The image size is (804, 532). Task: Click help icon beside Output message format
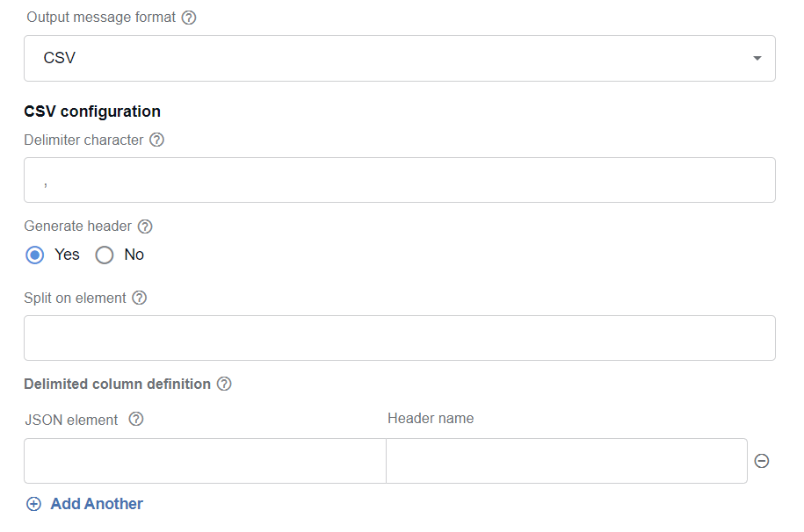189,18
